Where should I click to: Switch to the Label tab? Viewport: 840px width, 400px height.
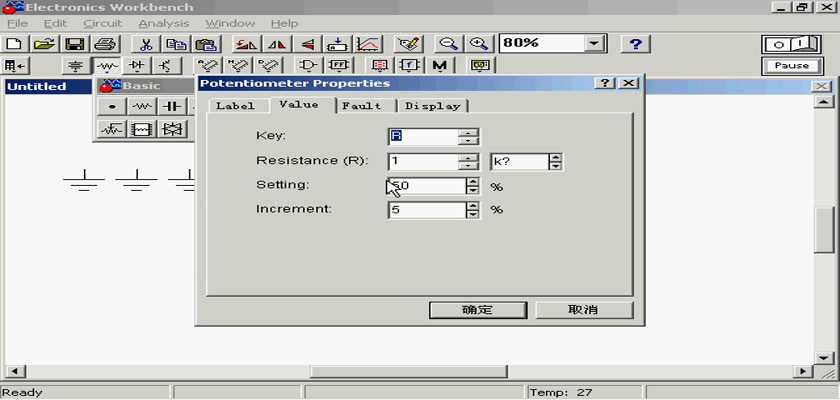coord(235,106)
